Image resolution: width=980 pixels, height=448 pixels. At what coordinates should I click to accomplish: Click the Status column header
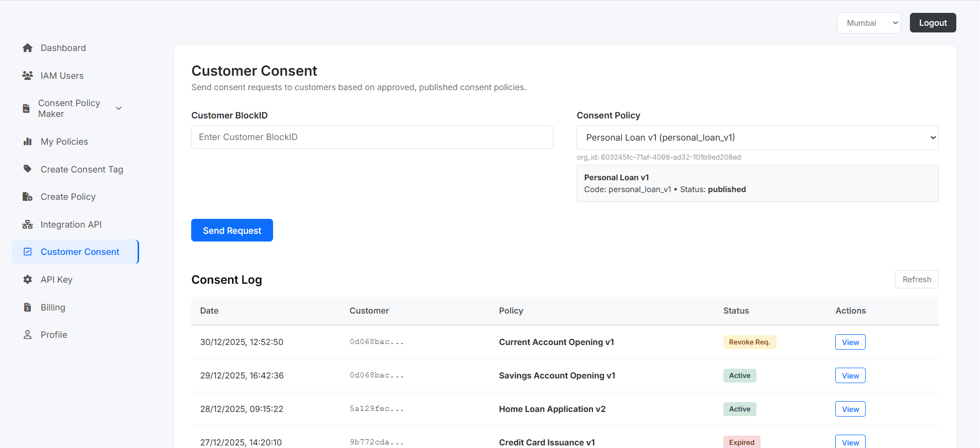736,311
